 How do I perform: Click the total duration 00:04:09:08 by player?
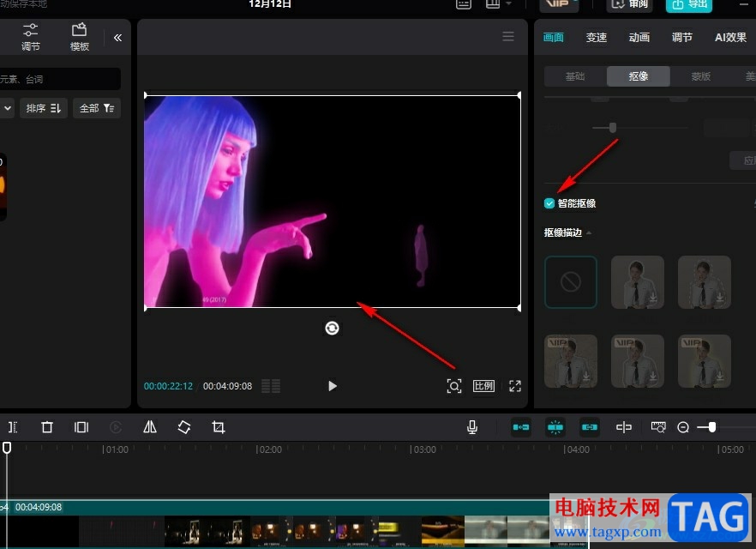click(x=228, y=386)
